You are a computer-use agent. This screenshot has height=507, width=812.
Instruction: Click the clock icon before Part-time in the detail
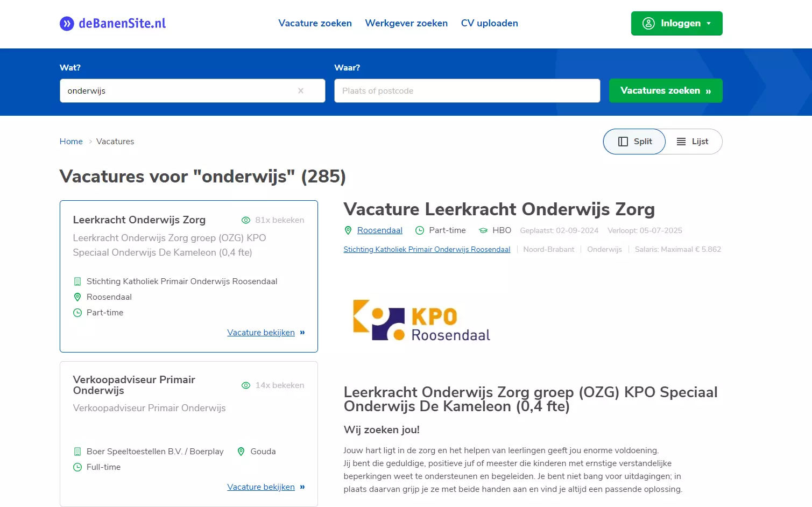(420, 230)
